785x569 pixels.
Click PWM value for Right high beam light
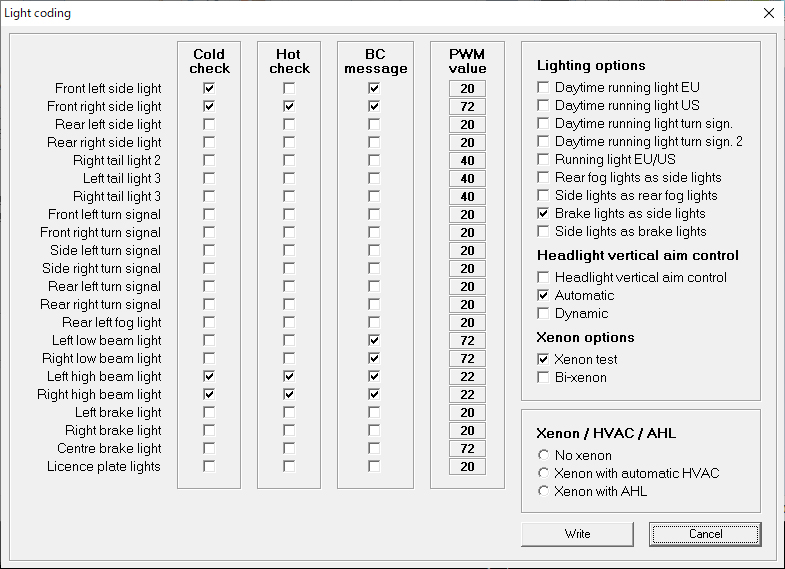pos(467,395)
